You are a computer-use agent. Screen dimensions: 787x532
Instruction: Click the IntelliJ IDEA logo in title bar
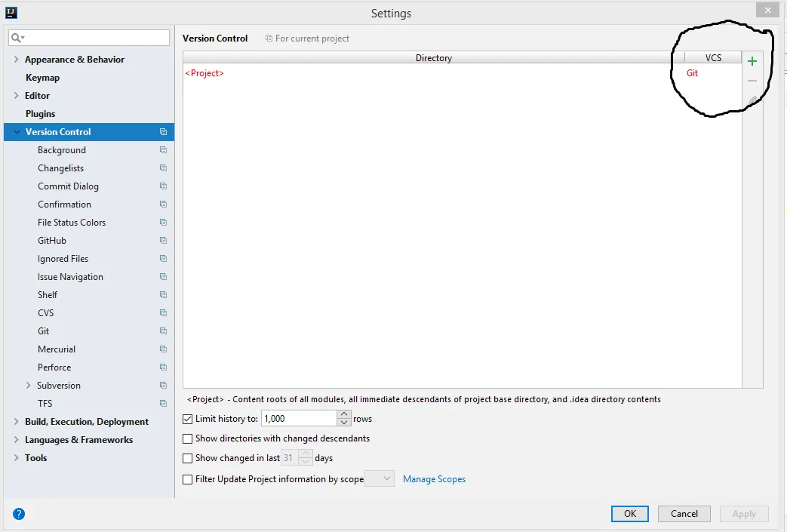tap(11, 13)
